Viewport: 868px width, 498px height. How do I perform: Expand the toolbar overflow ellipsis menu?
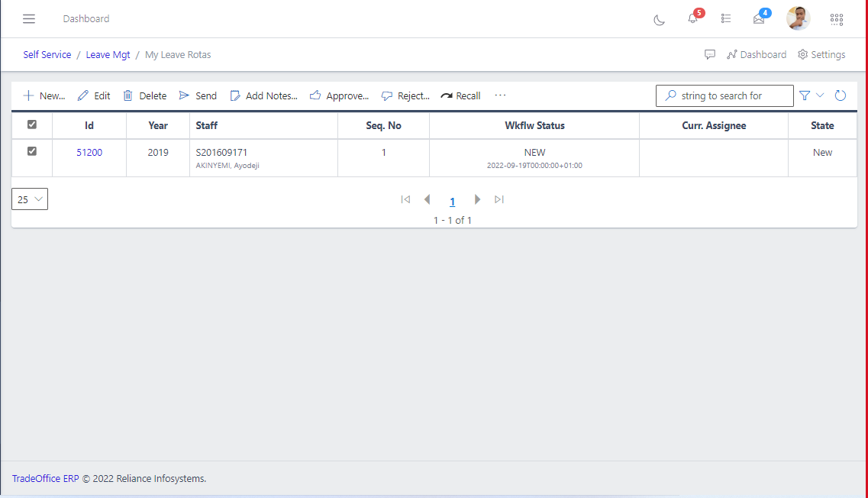tap(500, 95)
